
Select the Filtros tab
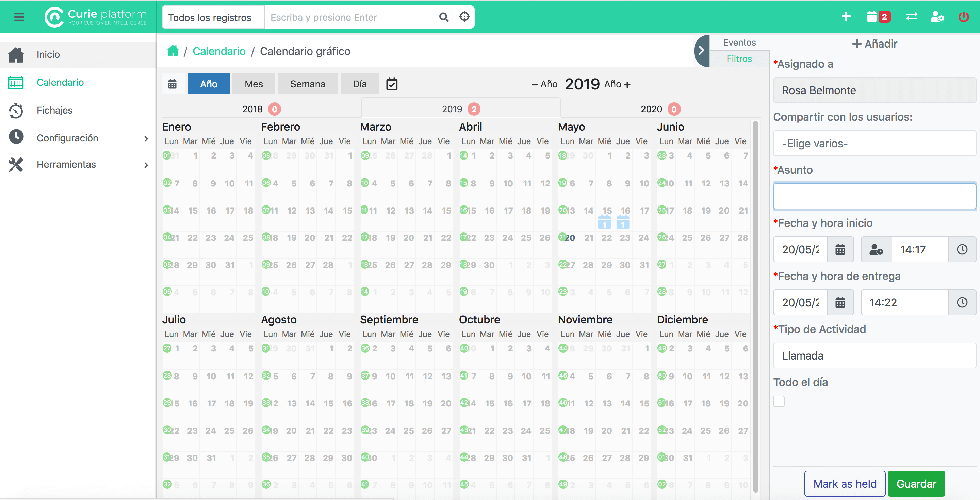(739, 59)
